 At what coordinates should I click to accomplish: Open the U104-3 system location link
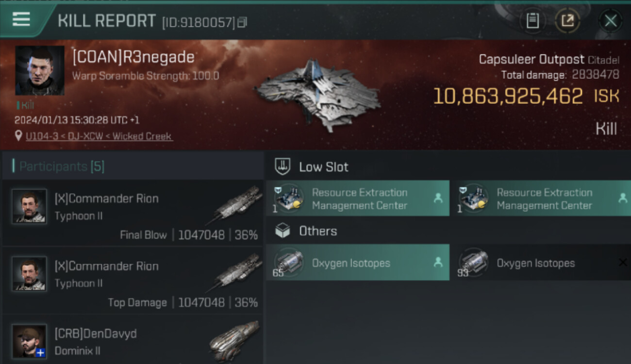pos(99,136)
